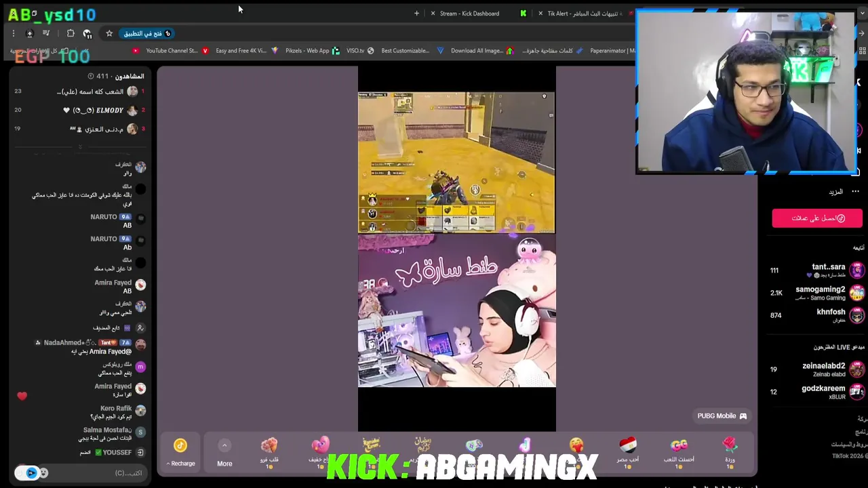This screenshot has width=868, height=488.
Task: Click the viewers info icon beside 411
Action: tap(90, 77)
